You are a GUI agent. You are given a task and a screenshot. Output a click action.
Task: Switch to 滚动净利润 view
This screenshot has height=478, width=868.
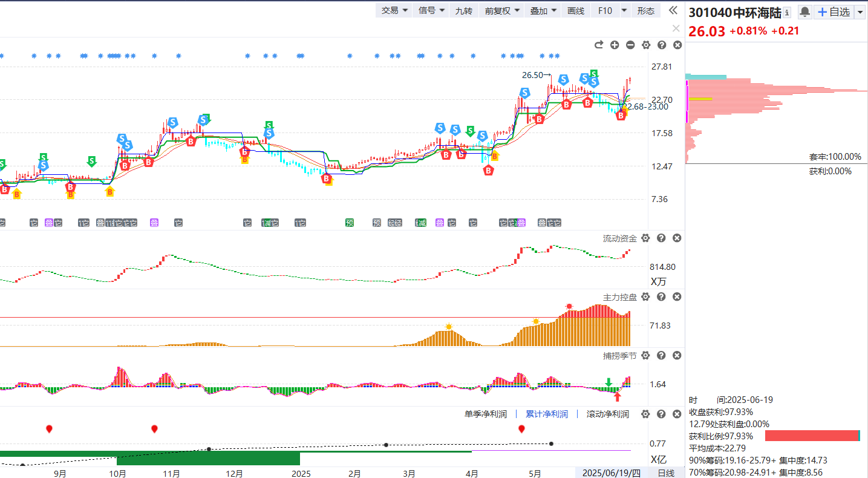(607, 414)
